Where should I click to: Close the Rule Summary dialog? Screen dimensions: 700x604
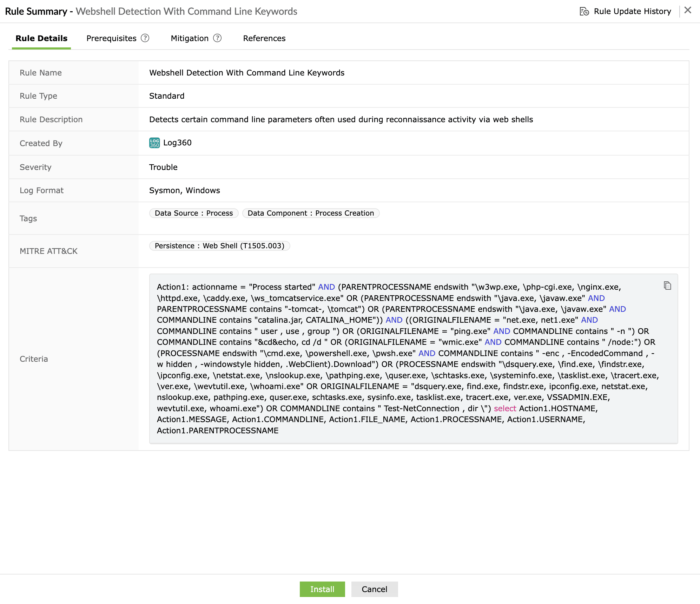[x=688, y=10]
